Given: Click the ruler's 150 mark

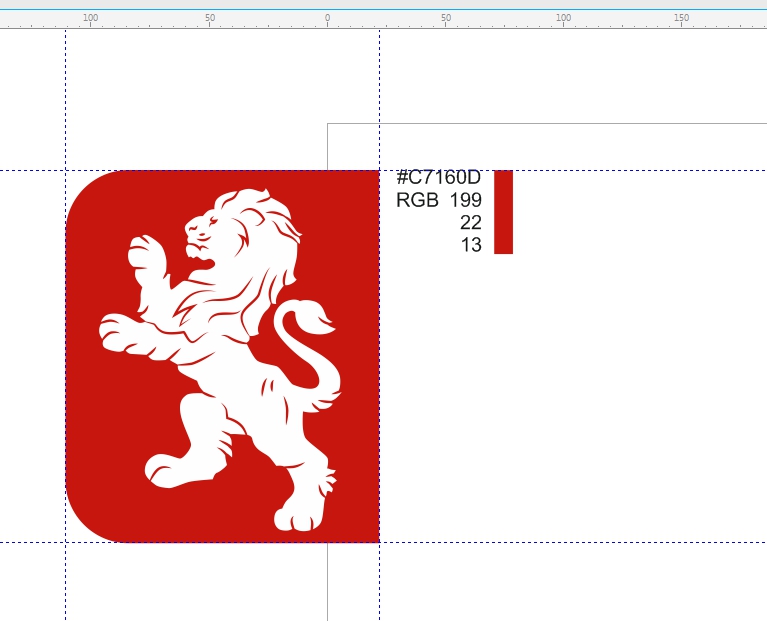Looking at the screenshot, I should click(681, 18).
